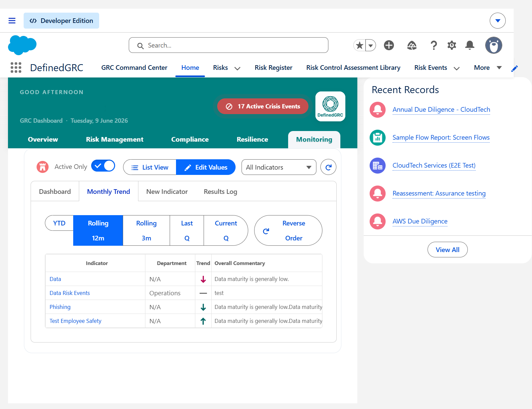Open the Setup gear icon
The image size is (532, 409).
[x=451, y=45]
